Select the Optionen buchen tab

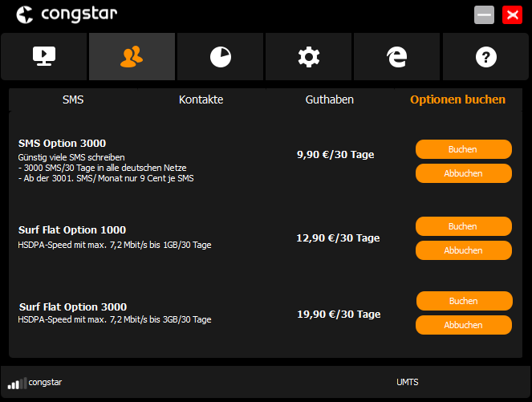[457, 99]
